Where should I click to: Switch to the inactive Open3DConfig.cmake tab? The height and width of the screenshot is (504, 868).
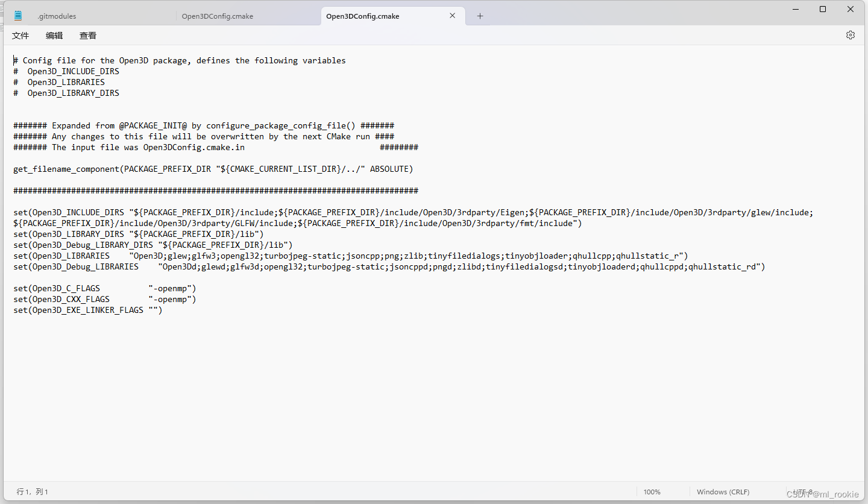click(x=218, y=16)
